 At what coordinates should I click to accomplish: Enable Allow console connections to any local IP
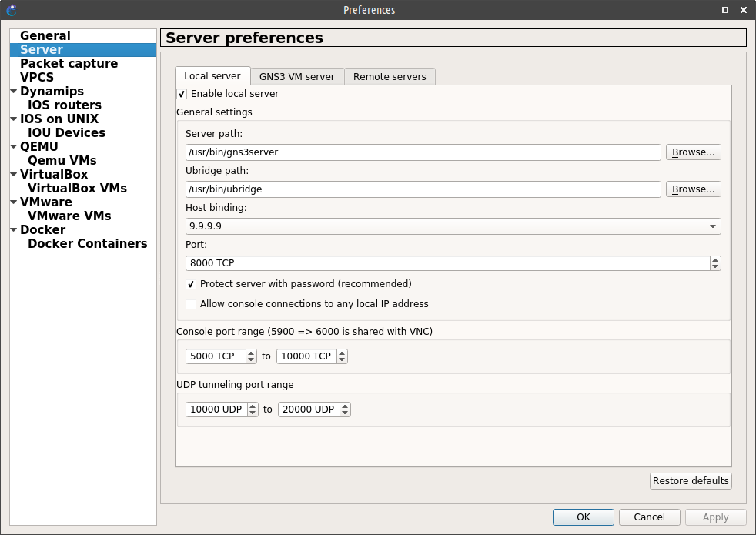pos(191,304)
